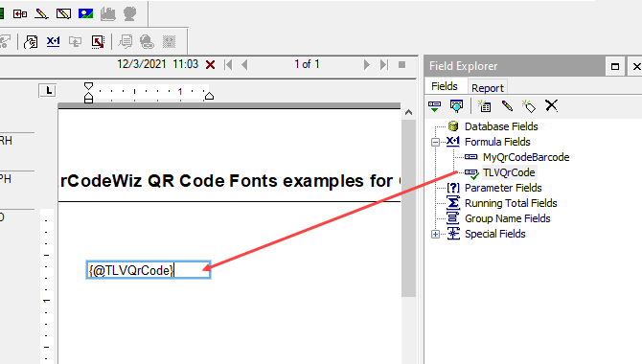
Task: Select the MyQrCodeBarcode formula field
Action: [x=526, y=157]
